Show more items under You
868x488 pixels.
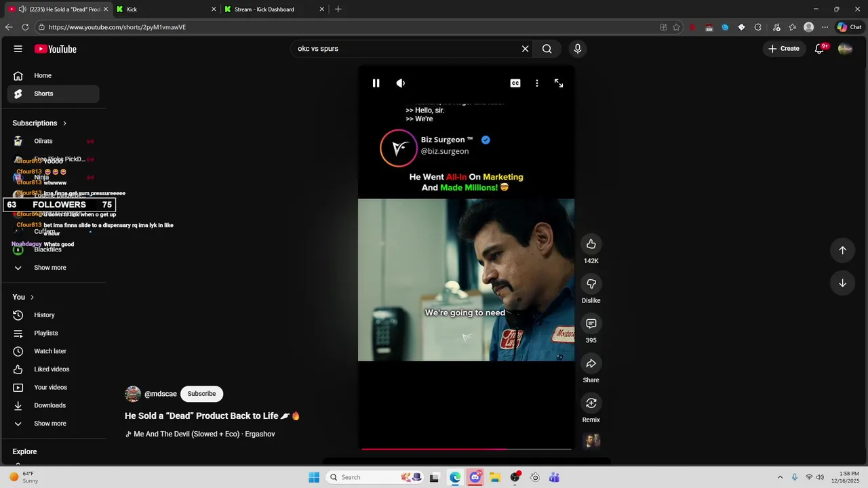[53, 424]
